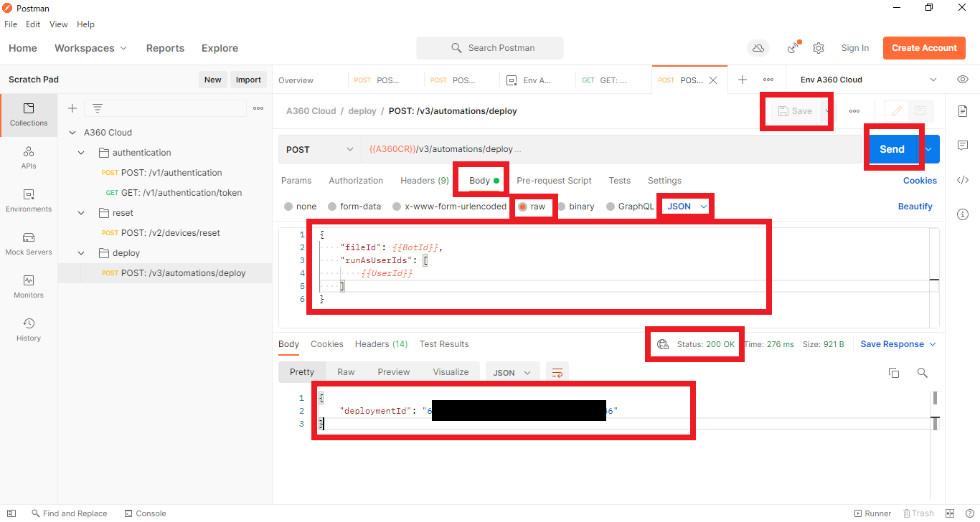
Task: Select the none body type
Action: pos(301,207)
